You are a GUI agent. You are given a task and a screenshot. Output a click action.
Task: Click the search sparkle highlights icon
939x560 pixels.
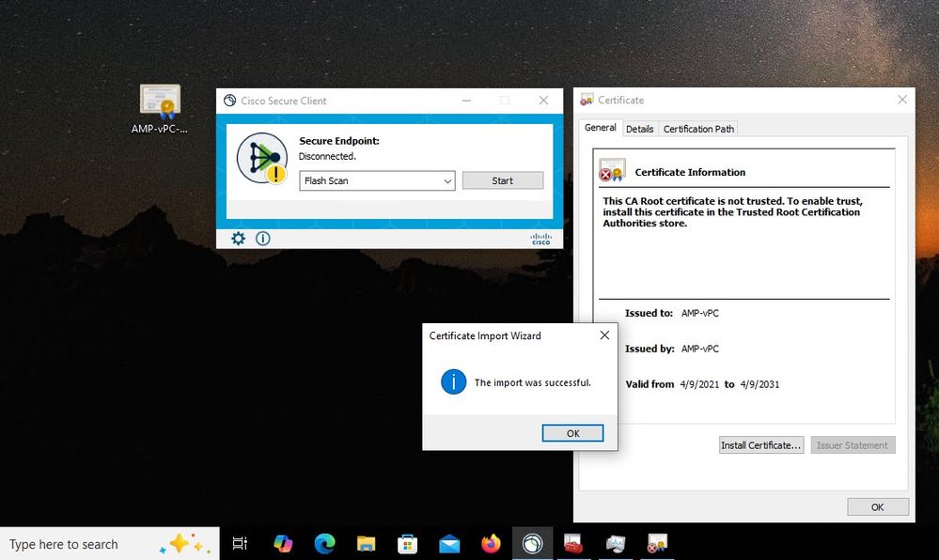point(185,544)
